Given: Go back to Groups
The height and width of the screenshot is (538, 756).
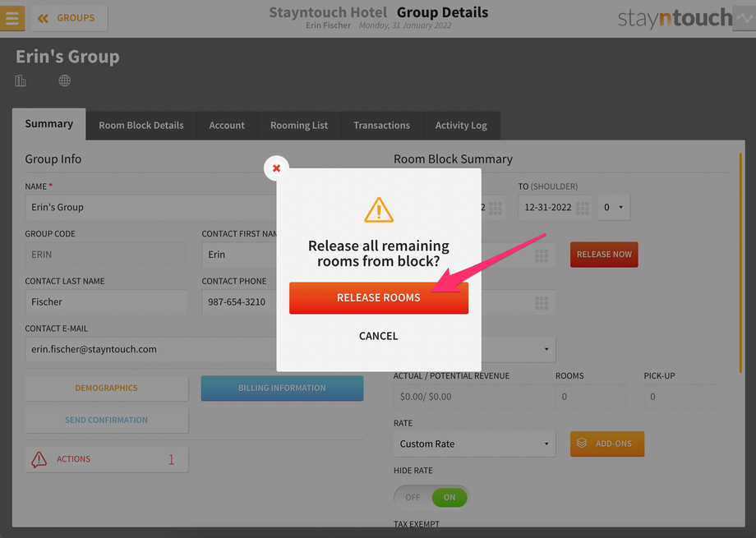Looking at the screenshot, I should pyautogui.click(x=69, y=18).
